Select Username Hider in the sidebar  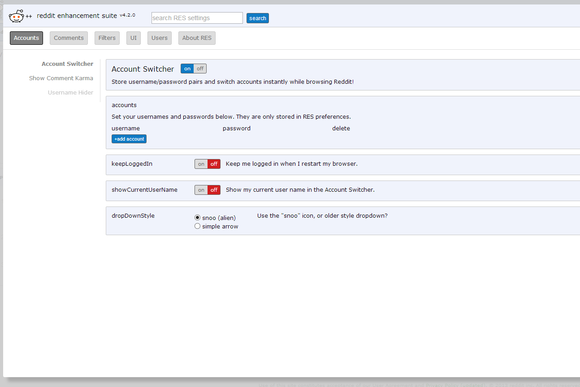point(70,92)
